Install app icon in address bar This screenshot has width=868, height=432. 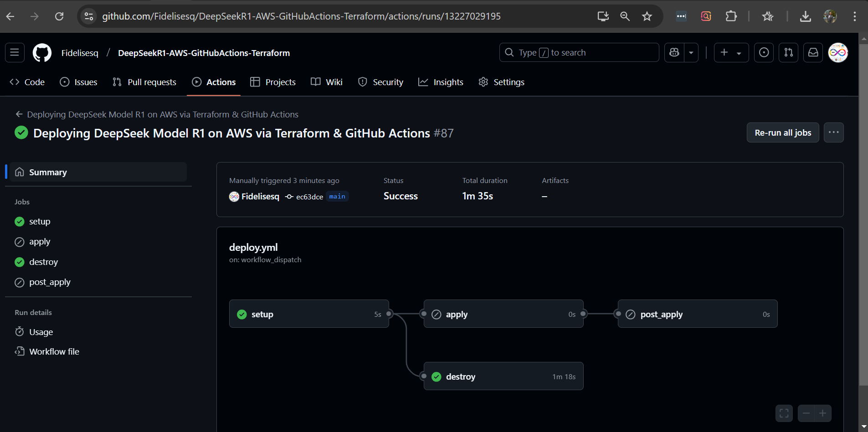(x=603, y=16)
